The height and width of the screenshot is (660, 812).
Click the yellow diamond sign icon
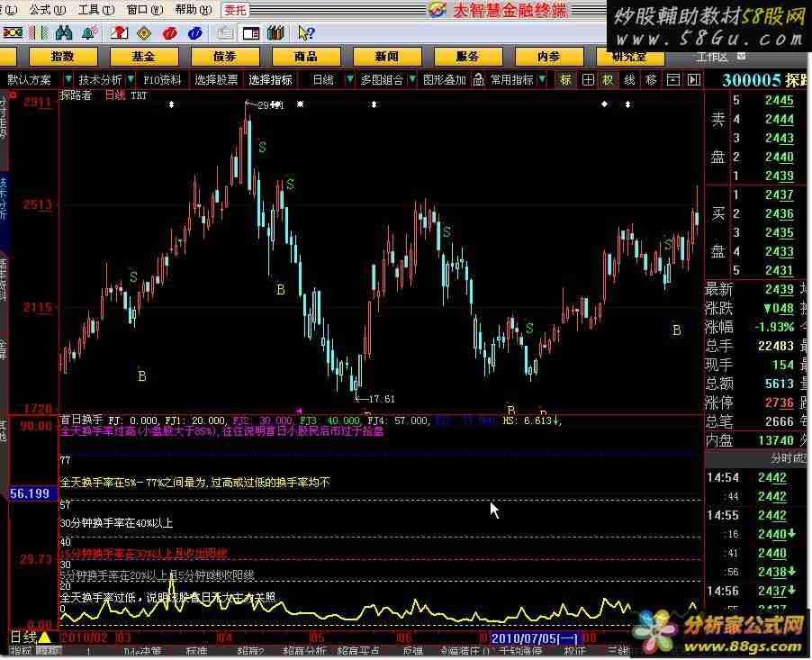click(144, 33)
